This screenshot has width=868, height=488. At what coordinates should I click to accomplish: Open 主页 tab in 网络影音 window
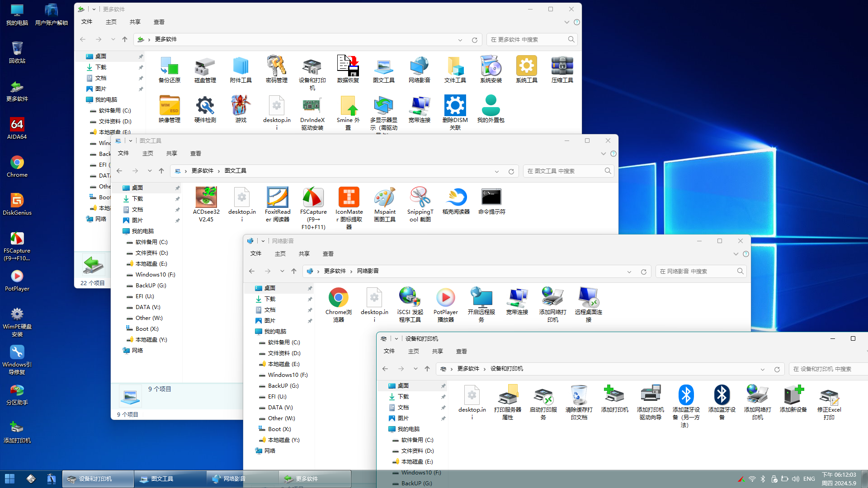pos(280,253)
